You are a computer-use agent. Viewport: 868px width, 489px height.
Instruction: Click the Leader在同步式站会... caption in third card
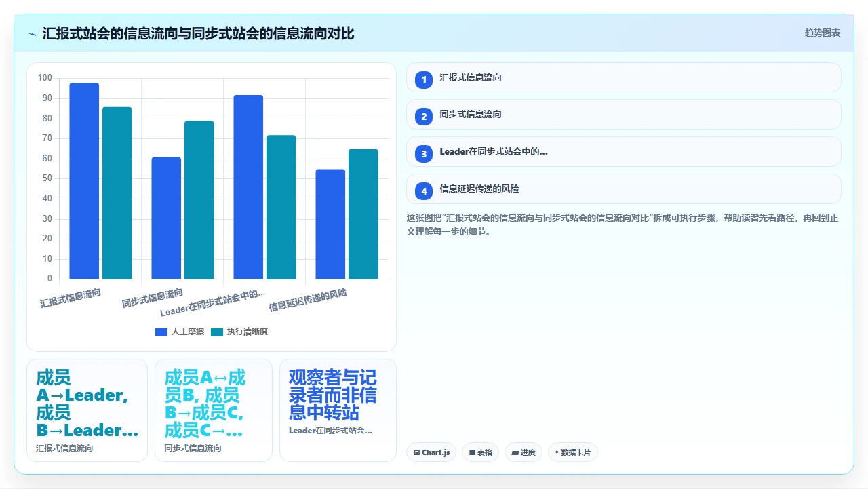click(x=330, y=431)
